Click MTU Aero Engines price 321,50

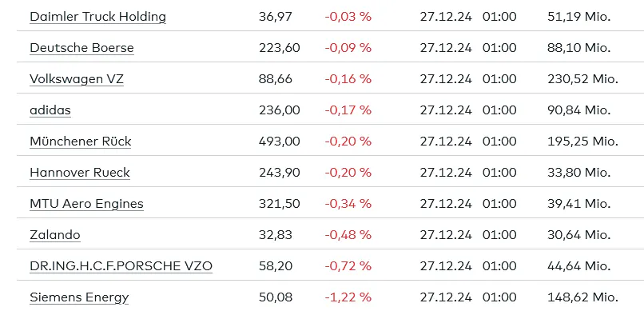[x=280, y=204]
